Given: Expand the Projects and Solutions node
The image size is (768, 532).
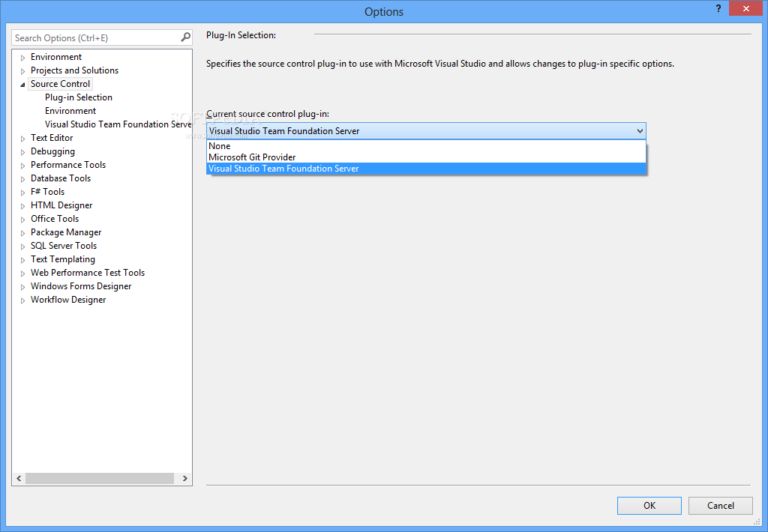Looking at the screenshot, I should [22, 71].
